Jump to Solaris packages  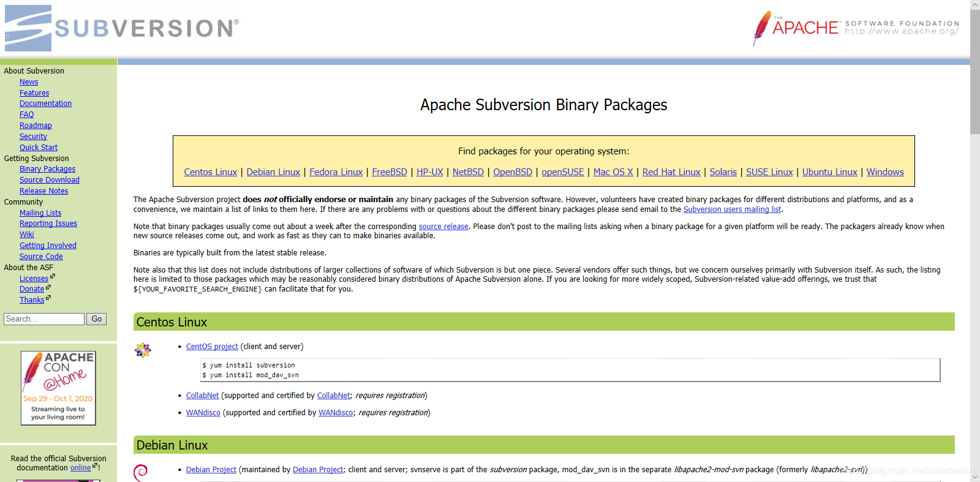point(723,172)
